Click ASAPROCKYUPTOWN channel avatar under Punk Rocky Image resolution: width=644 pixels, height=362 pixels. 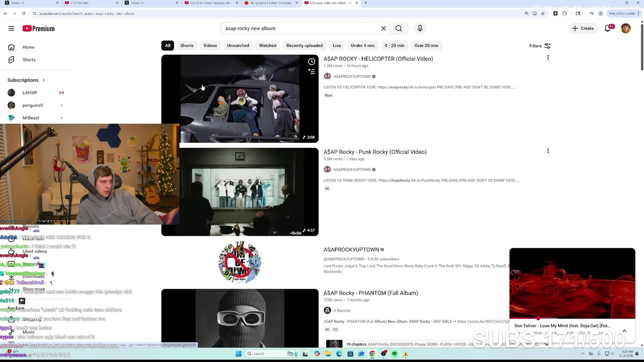(x=327, y=169)
